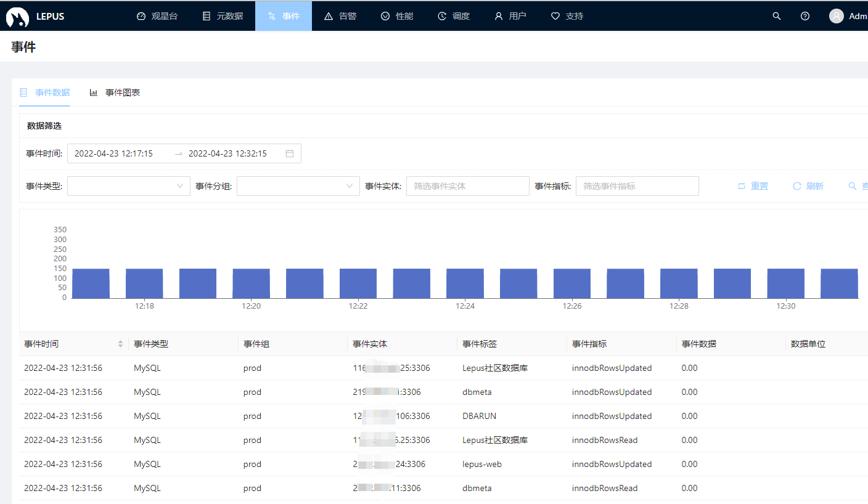The width and height of the screenshot is (868, 504).
Task: Open the 告警 alerts menu
Action: [x=340, y=16]
